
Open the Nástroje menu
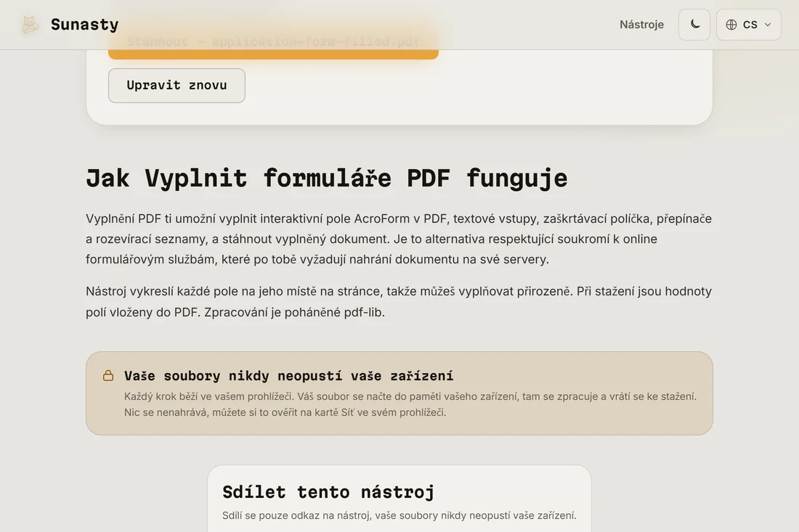641,25
